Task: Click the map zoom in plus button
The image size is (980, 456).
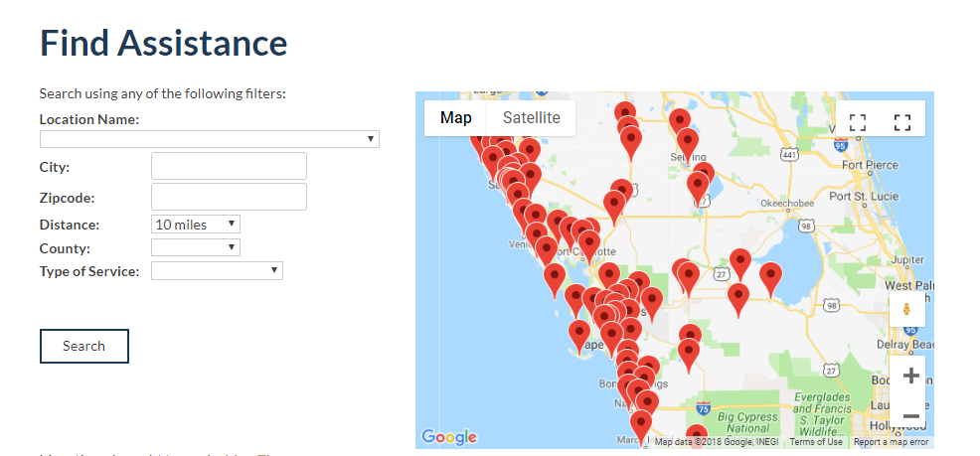Action: pyautogui.click(x=910, y=377)
